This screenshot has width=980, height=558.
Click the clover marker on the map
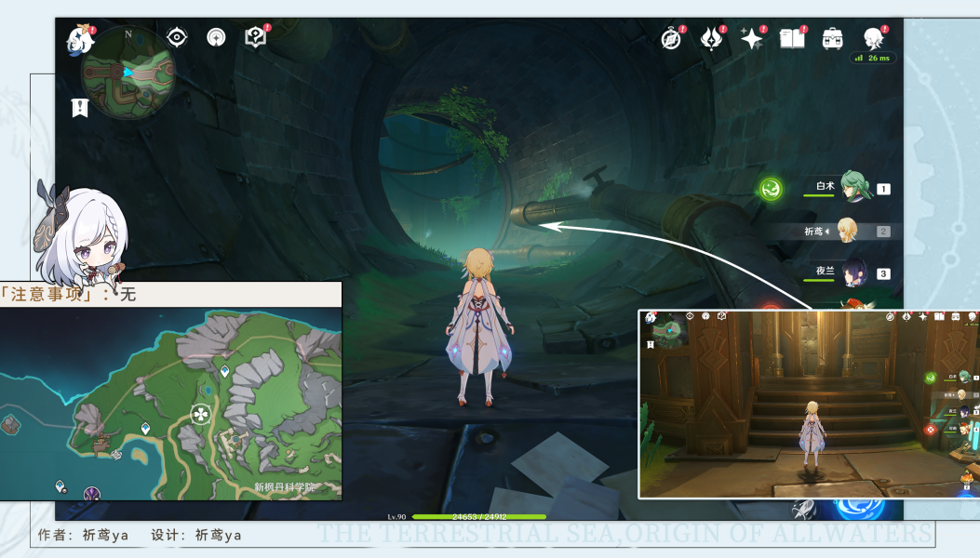[200, 414]
